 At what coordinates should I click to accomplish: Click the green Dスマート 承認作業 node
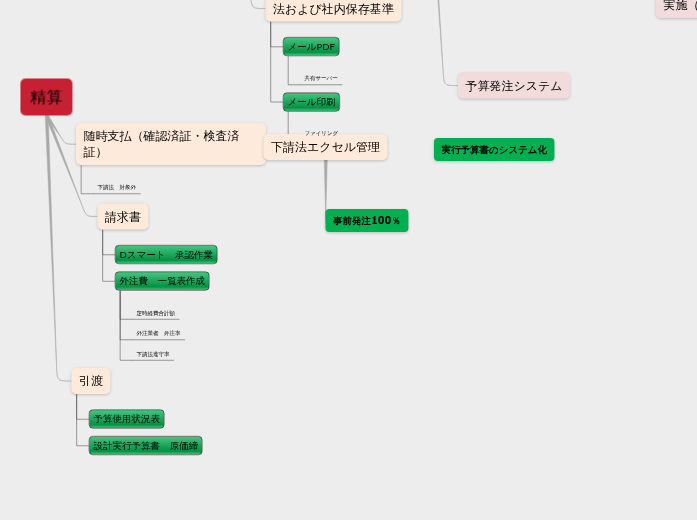[166, 255]
